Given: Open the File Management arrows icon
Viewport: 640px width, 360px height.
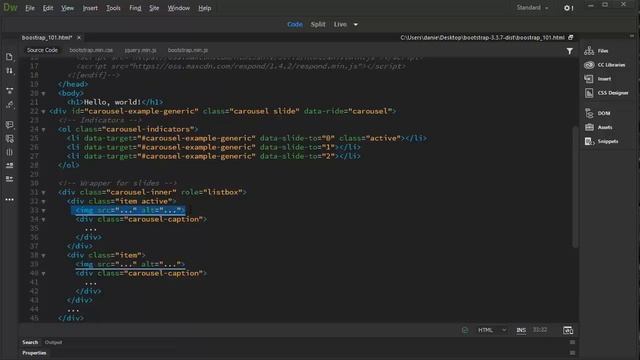Looking at the screenshot, I should 9,71.
